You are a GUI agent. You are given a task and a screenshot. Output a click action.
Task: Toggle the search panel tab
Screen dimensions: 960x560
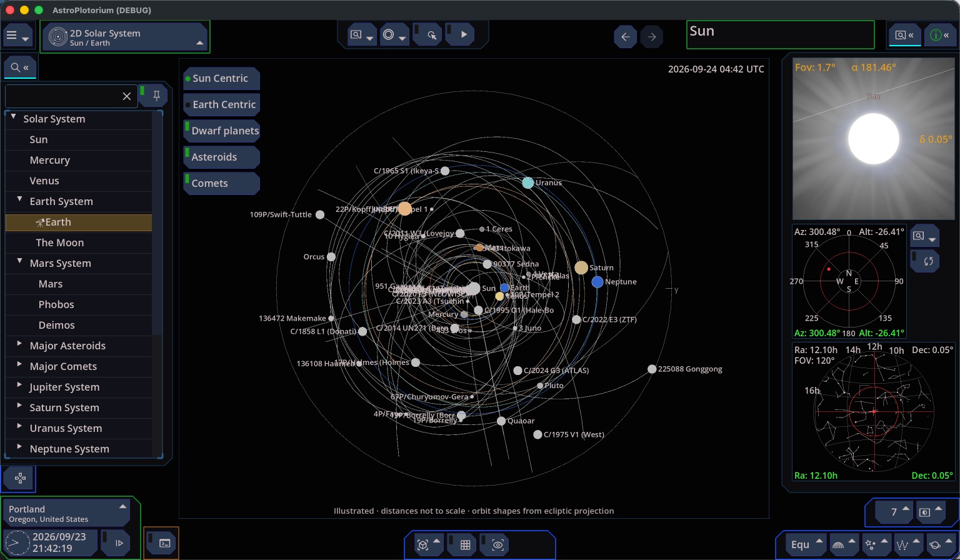point(20,67)
